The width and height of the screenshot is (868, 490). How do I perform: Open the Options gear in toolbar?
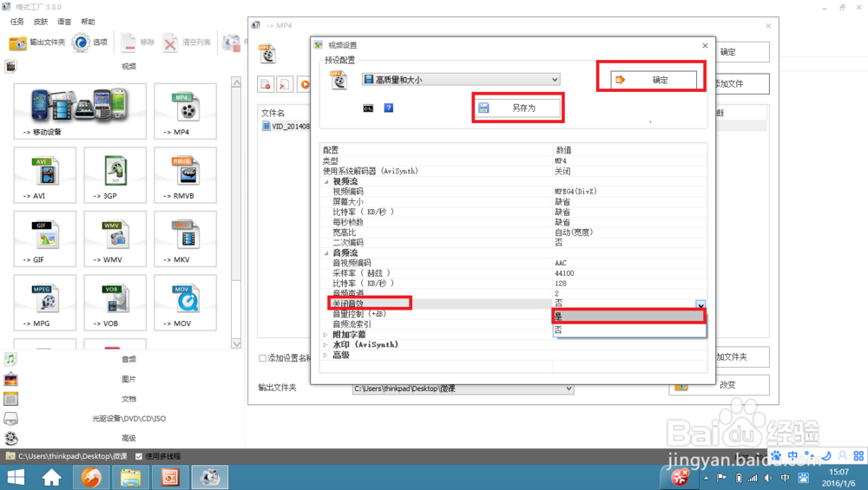(89, 42)
